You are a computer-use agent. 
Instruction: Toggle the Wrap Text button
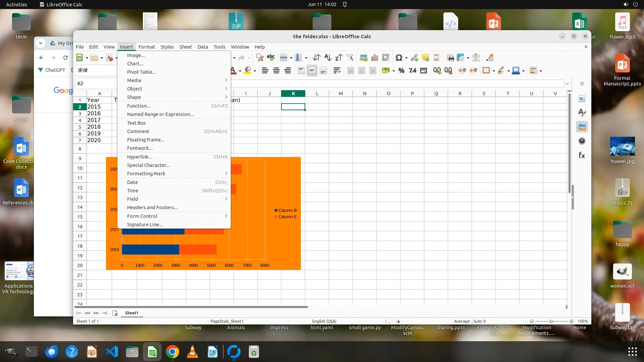coord(337,70)
